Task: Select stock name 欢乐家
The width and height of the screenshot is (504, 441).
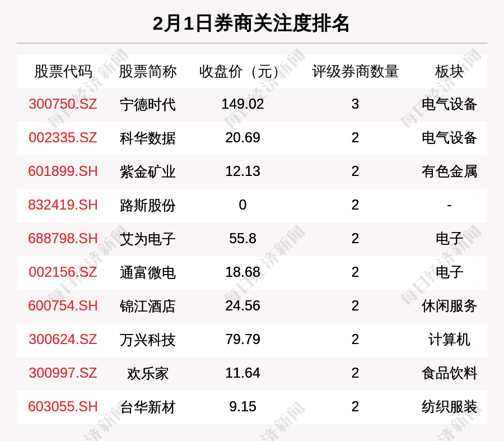Action: (x=147, y=373)
